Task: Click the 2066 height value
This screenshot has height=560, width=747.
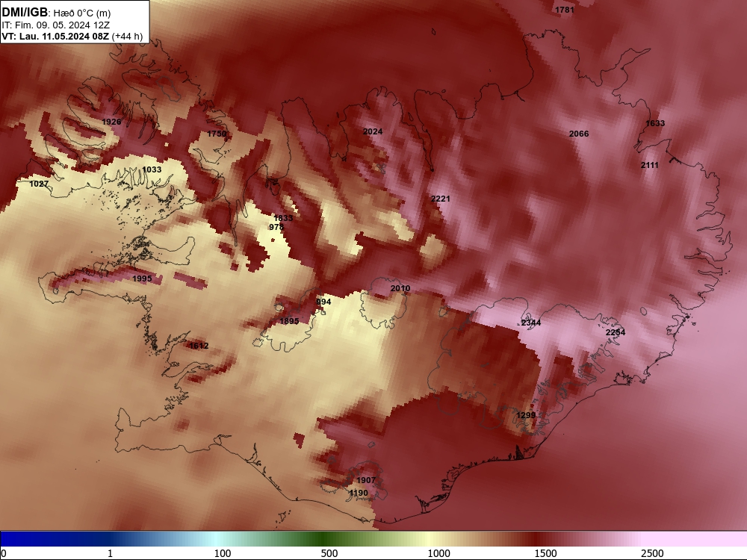Action: (579, 134)
